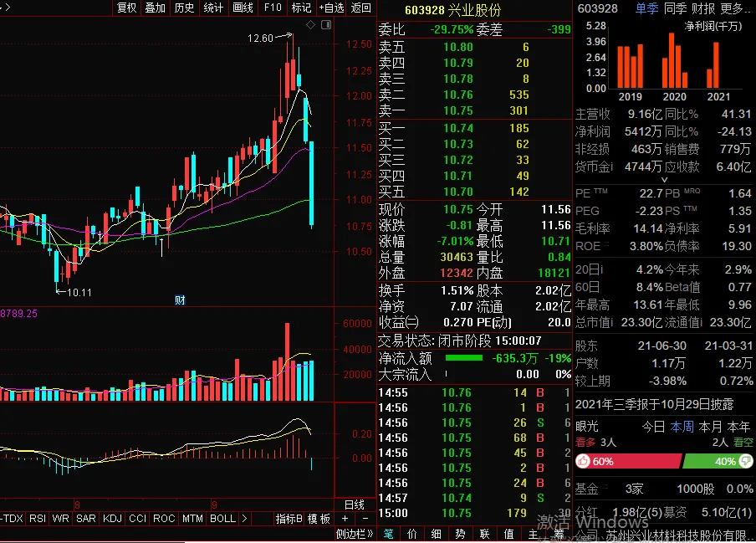Select the RSI indicator tab

(x=38, y=519)
